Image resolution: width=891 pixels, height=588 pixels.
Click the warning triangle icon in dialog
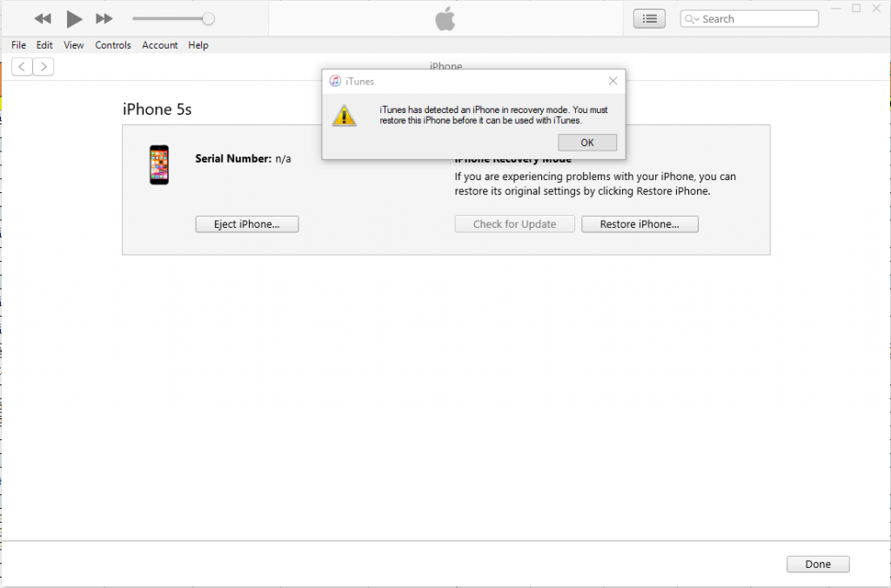344,116
